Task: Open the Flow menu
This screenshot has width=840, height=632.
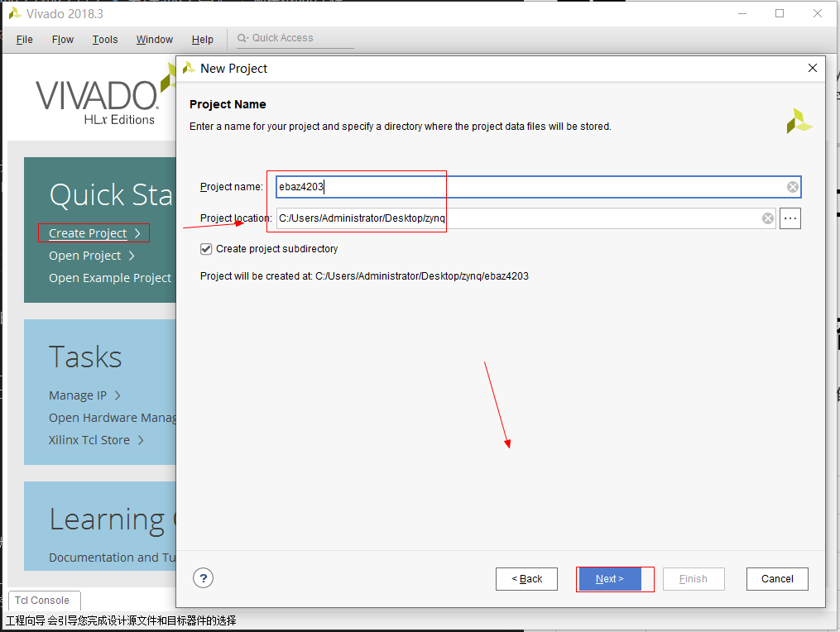Action: pos(63,40)
